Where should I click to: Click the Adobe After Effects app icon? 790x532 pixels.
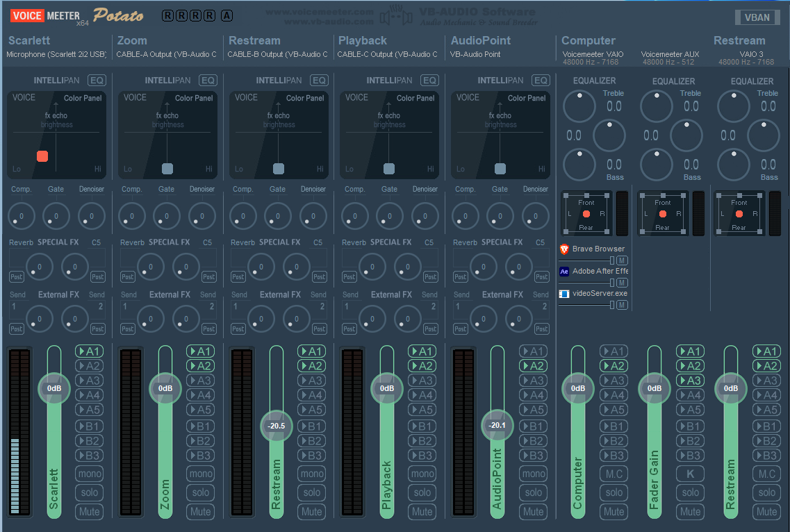pos(564,271)
